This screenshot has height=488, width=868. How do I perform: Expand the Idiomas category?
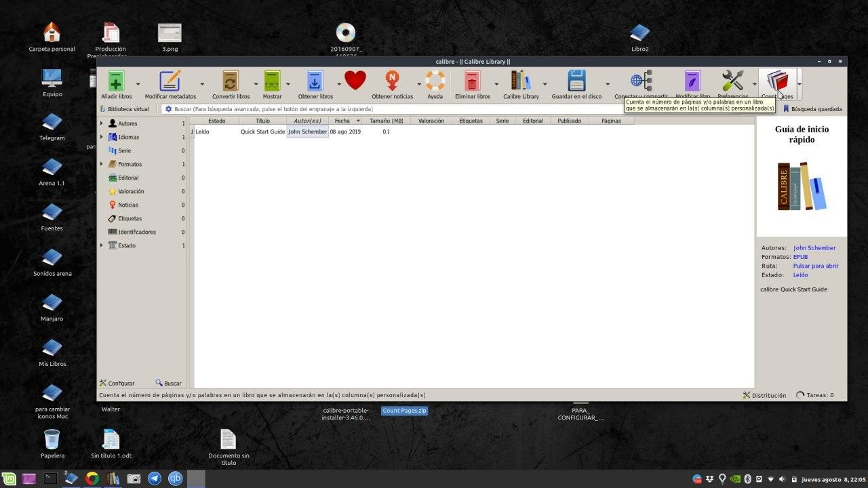[102, 137]
